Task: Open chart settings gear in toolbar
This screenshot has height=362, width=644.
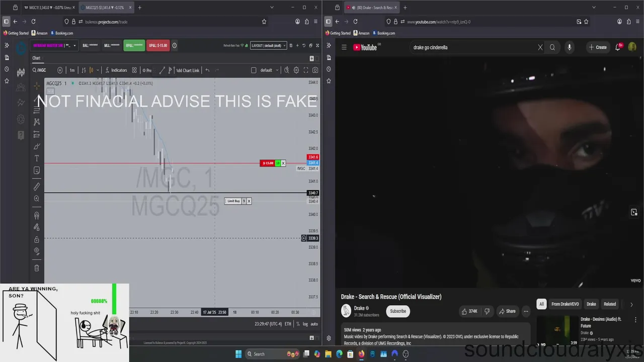Action: tap(296, 70)
